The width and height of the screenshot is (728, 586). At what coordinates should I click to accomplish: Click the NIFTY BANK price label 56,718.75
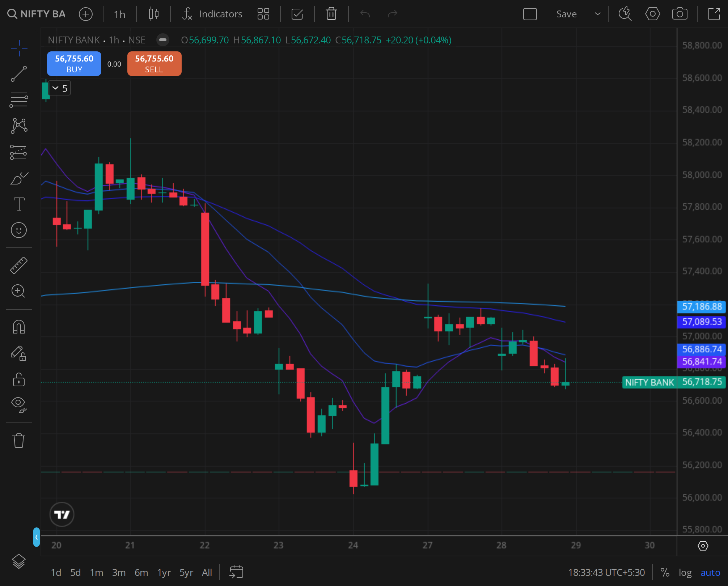tap(674, 382)
